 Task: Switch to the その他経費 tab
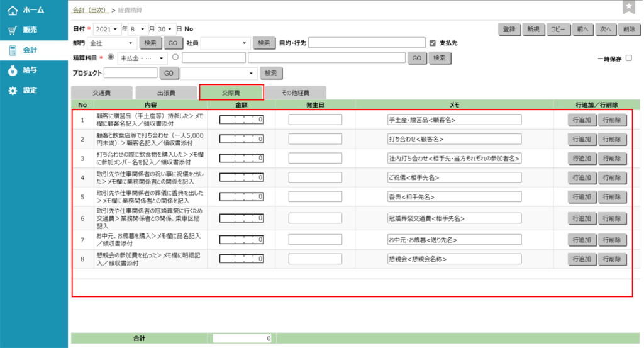pos(295,93)
